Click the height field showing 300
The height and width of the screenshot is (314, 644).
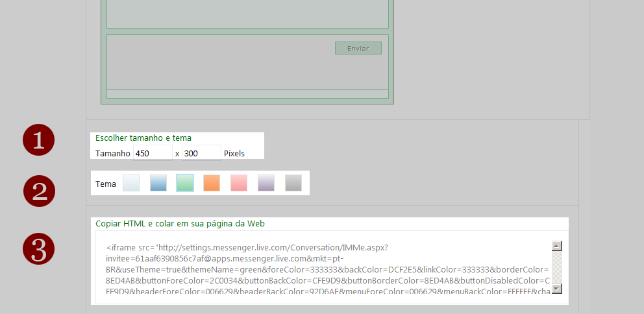201,154
